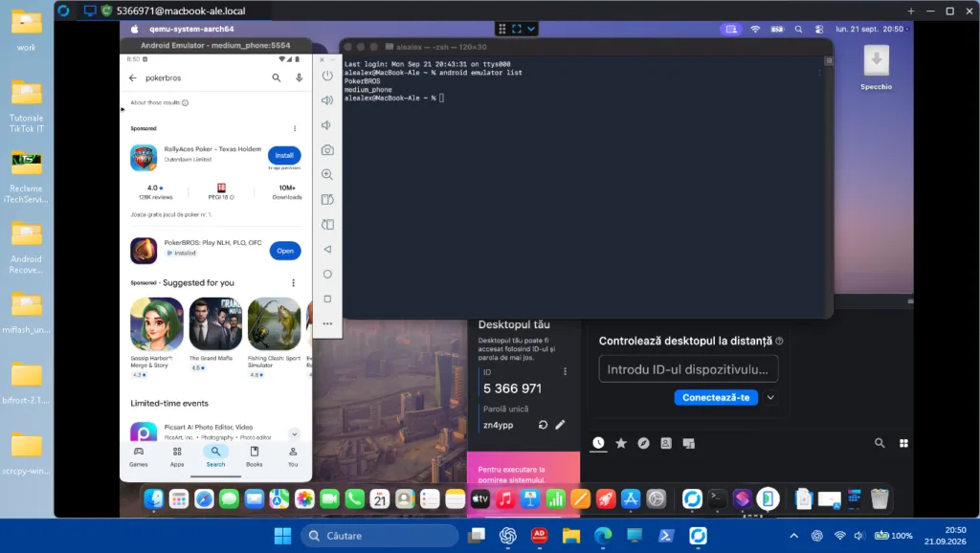Install RallyAces Poker - Texas Holdem
This screenshot has height=553, width=980.
click(x=284, y=155)
